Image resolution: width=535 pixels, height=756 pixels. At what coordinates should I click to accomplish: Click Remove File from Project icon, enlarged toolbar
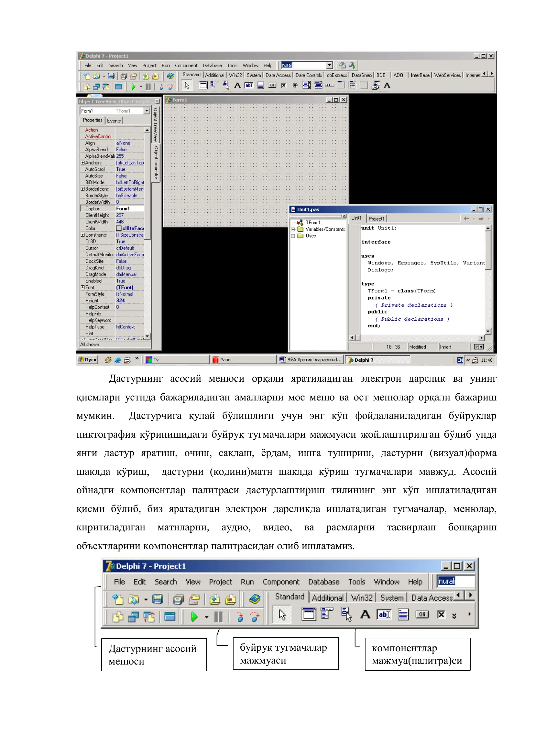pyautogui.click(x=231, y=600)
